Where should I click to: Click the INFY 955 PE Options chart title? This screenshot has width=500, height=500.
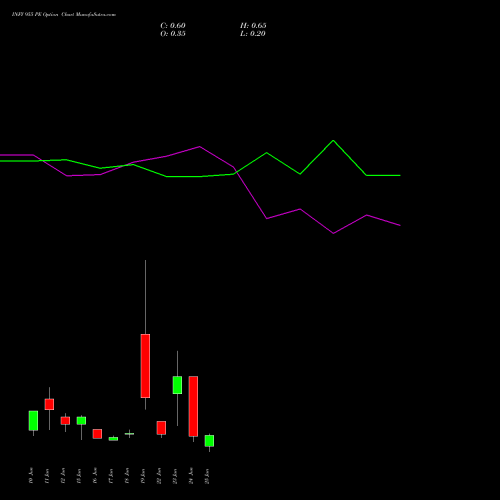[64, 15]
